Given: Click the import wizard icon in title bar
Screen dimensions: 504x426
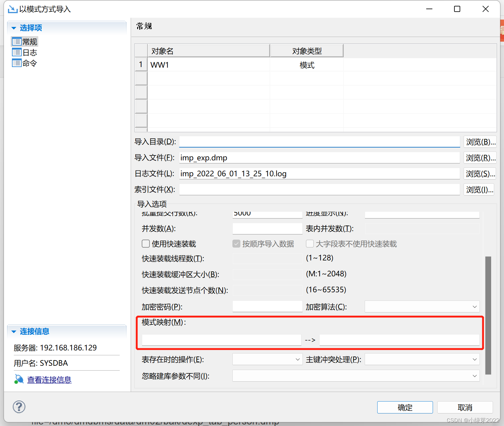Looking at the screenshot, I should pyautogui.click(x=12, y=9).
